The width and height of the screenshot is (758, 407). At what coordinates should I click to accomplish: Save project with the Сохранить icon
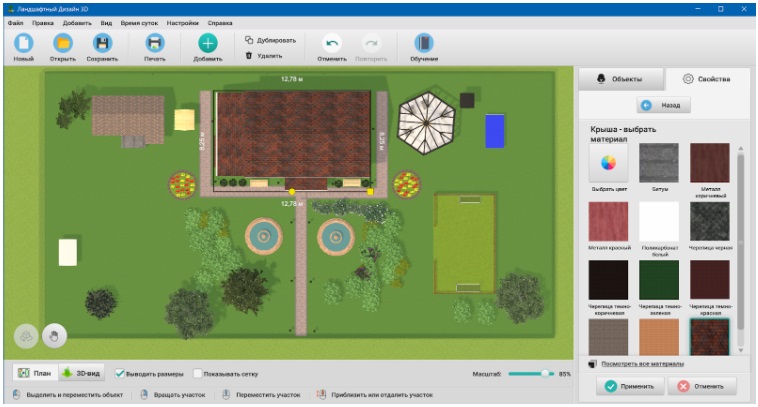(102, 43)
